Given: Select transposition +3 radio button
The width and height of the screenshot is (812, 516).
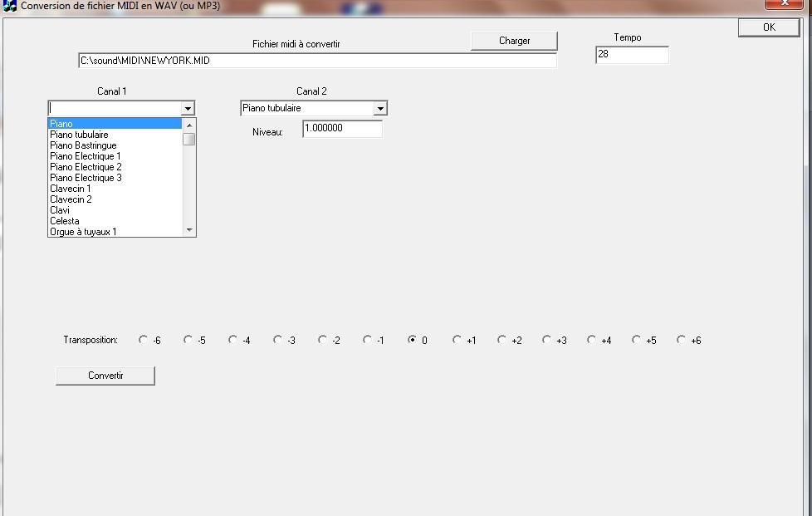Looking at the screenshot, I should (x=546, y=340).
